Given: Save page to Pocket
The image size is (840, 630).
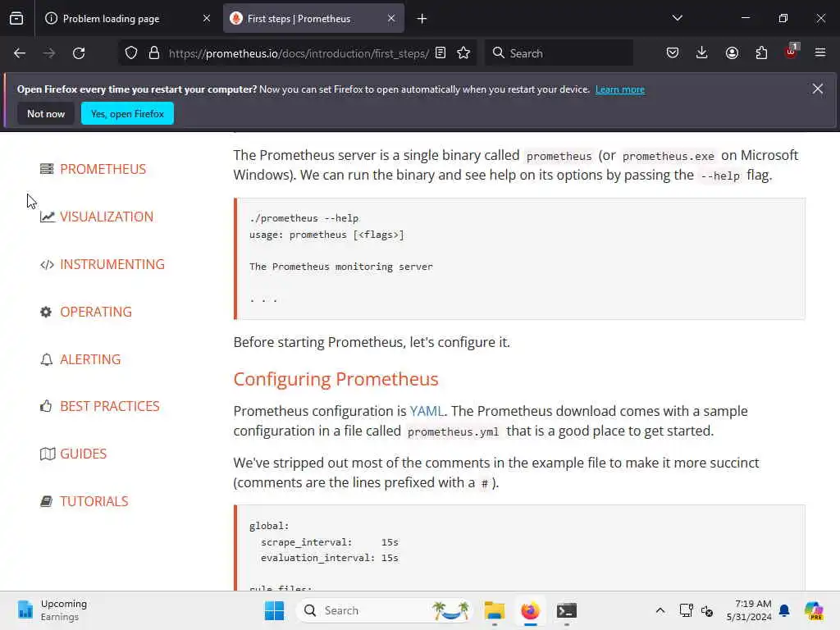Looking at the screenshot, I should click(x=673, y=53).
